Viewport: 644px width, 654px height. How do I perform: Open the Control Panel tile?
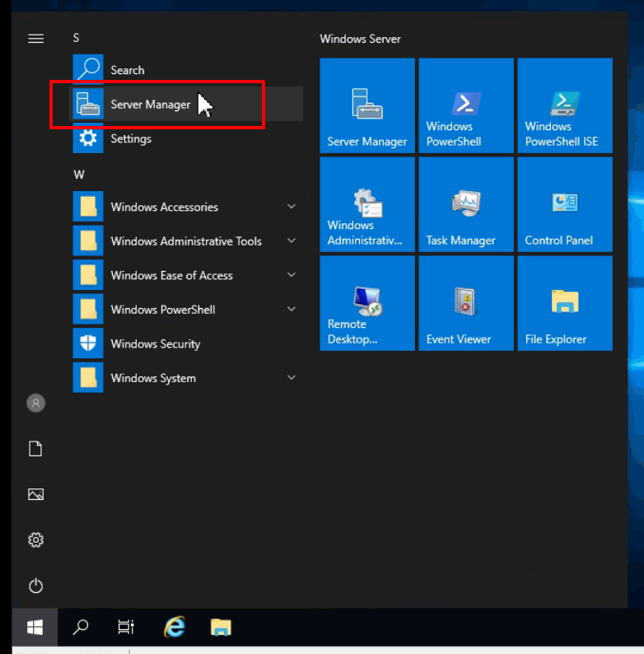click(x=565, y=204)
